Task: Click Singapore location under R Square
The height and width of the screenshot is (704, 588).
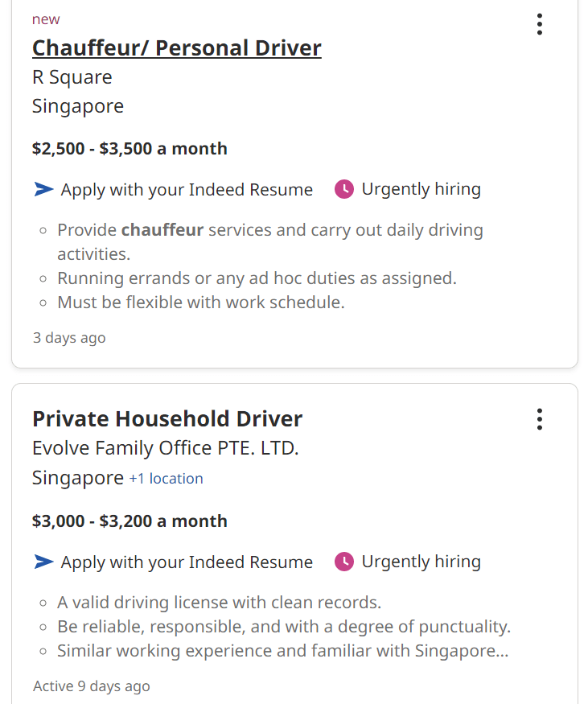Action: tap(78, 106)
